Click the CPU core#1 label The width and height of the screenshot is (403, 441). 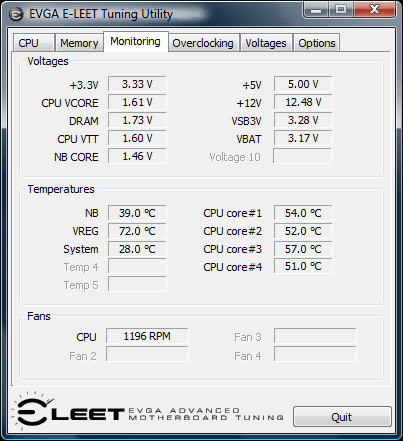pyautogui.click(x=233, y=213)
